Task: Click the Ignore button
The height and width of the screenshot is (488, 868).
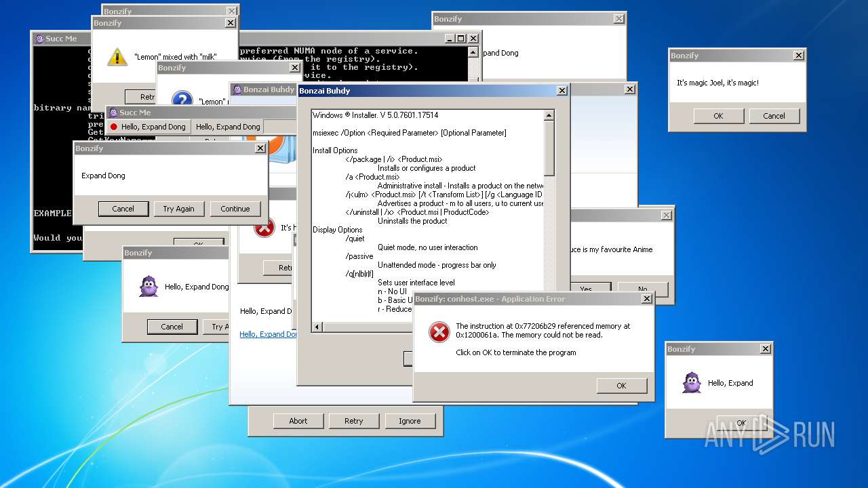Action: click(x=410, y=421)
